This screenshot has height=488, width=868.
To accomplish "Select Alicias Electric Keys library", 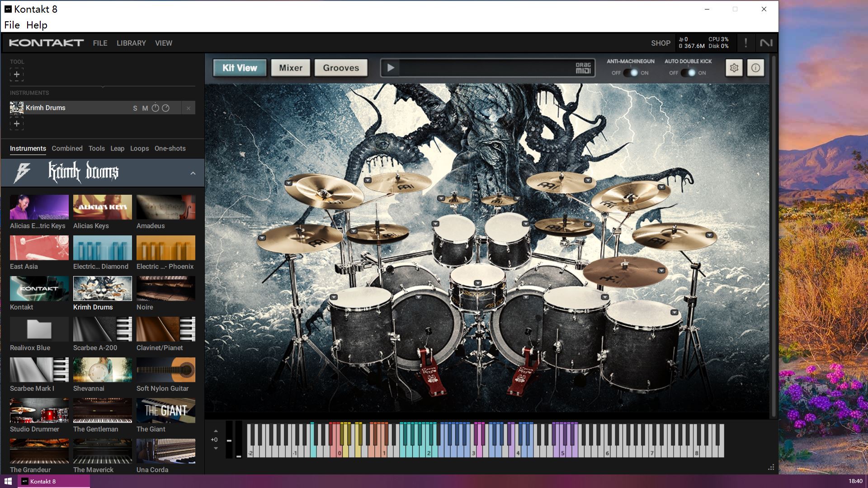I will coord(39,207).
